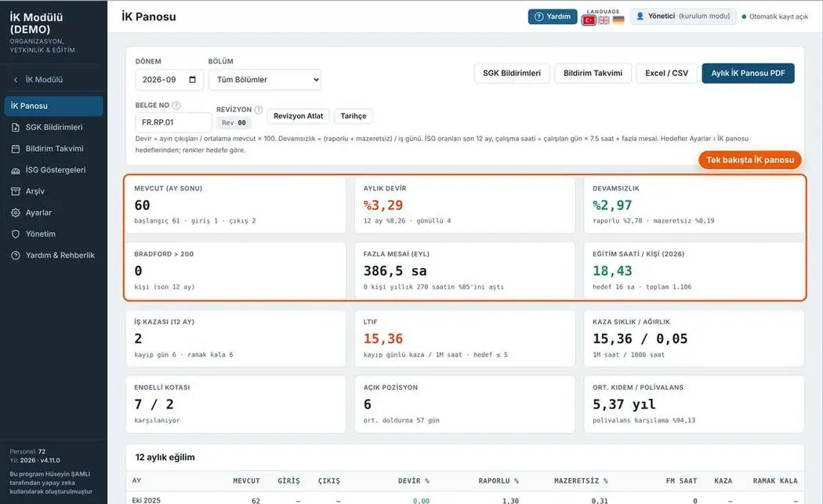Viewport: 823px width, 504px height.
Task: Click the Aylık Devir value %3,29
Action: pos(383,205)
